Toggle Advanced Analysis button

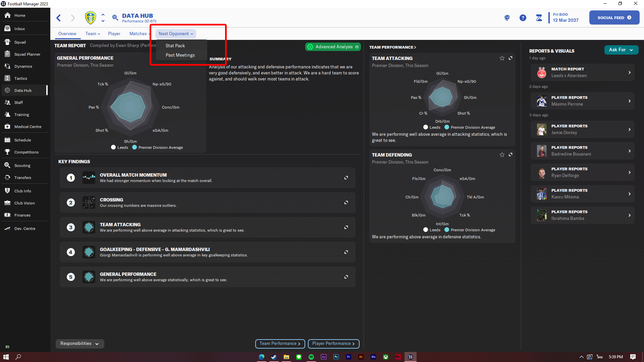333,47
